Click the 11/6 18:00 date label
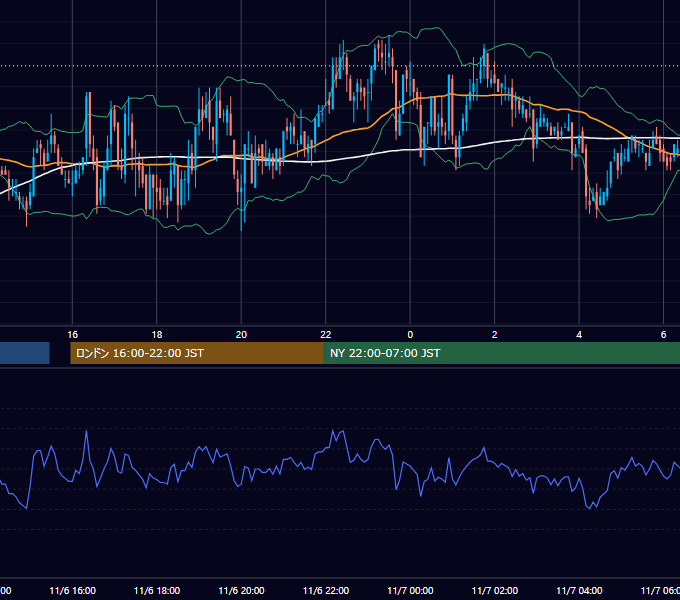 tap(157, 590)
